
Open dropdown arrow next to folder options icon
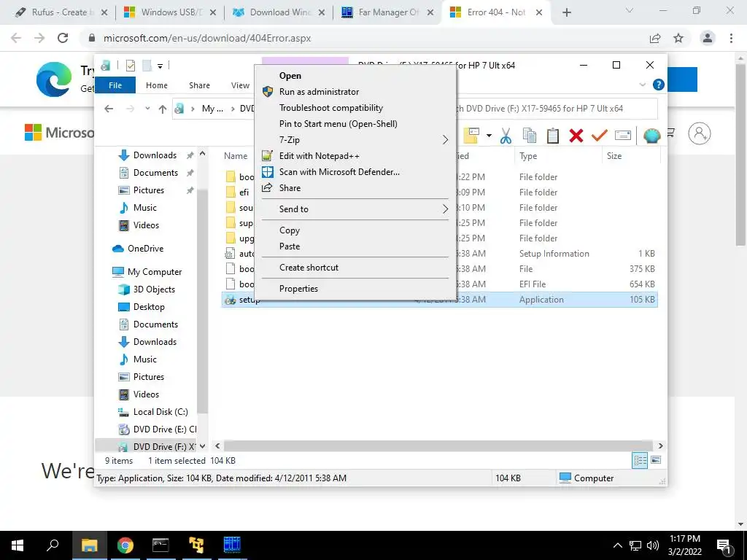pos(489,136)
